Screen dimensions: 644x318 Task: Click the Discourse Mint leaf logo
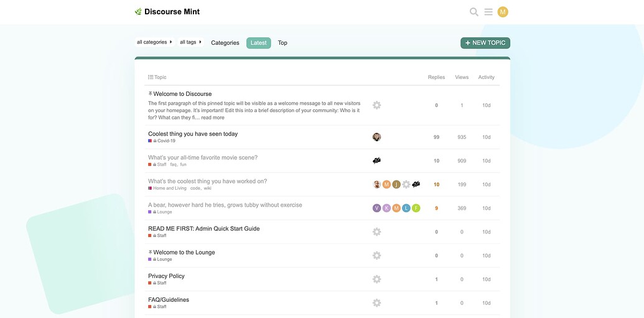tap(138, 12)
